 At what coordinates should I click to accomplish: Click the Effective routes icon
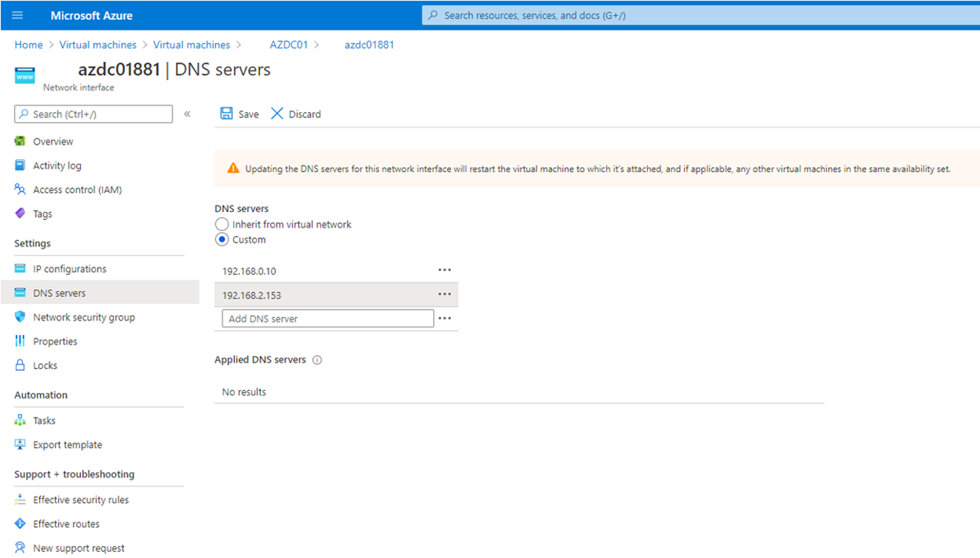20,523
